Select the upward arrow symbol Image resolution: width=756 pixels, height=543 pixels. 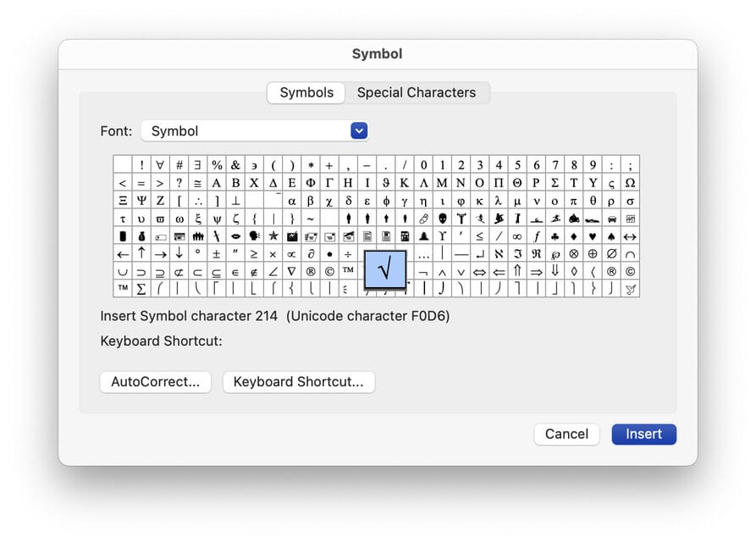pyautogui.click(x=141, y=254)
